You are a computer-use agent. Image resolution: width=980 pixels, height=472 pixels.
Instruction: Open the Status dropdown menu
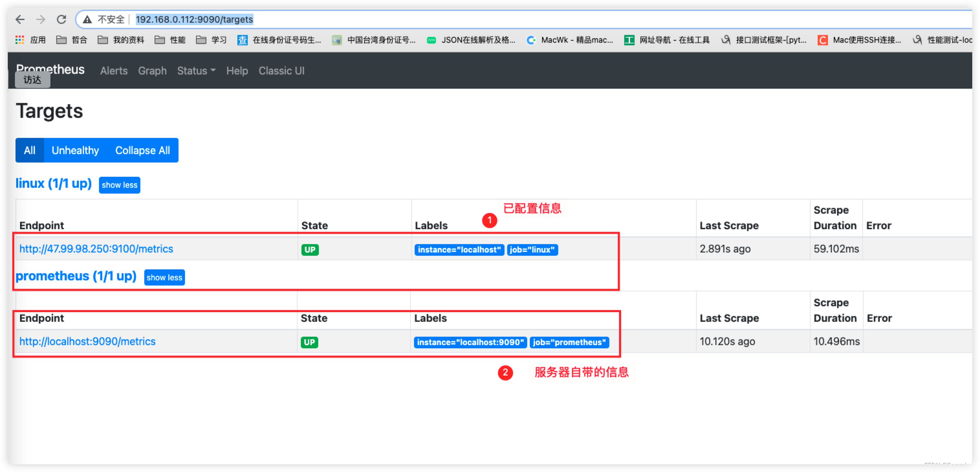point(196,71)
